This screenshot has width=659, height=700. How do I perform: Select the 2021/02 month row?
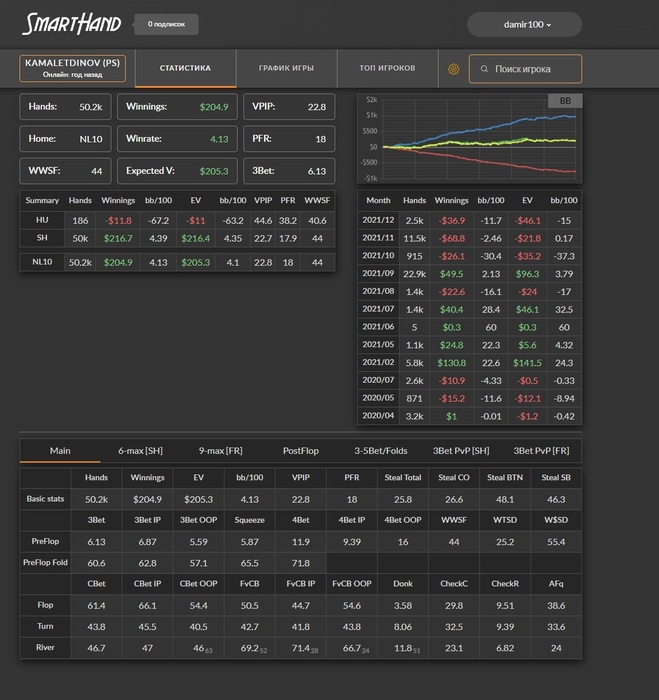point(470,363)
